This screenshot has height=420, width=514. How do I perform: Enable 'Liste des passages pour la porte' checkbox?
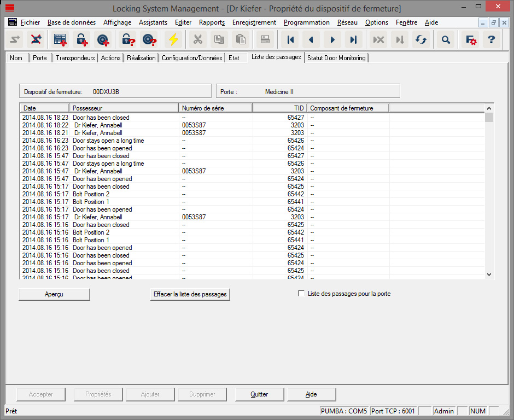(x=301, y=294)
